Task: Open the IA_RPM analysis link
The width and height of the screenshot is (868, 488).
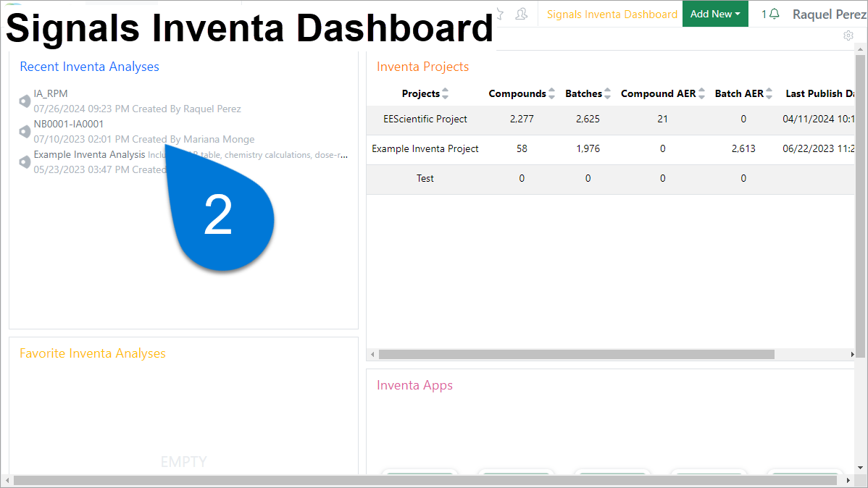Action: point(50,93)
